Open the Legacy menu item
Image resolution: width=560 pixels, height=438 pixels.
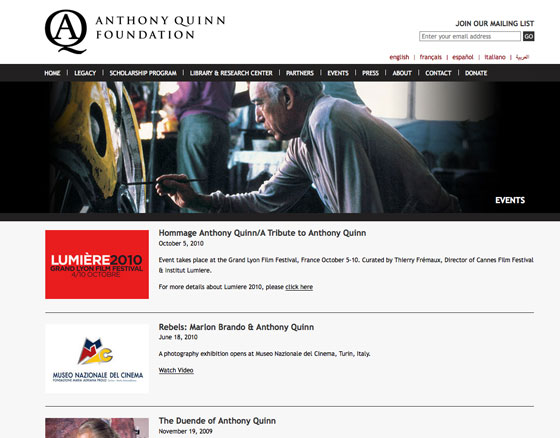(85, 73)
